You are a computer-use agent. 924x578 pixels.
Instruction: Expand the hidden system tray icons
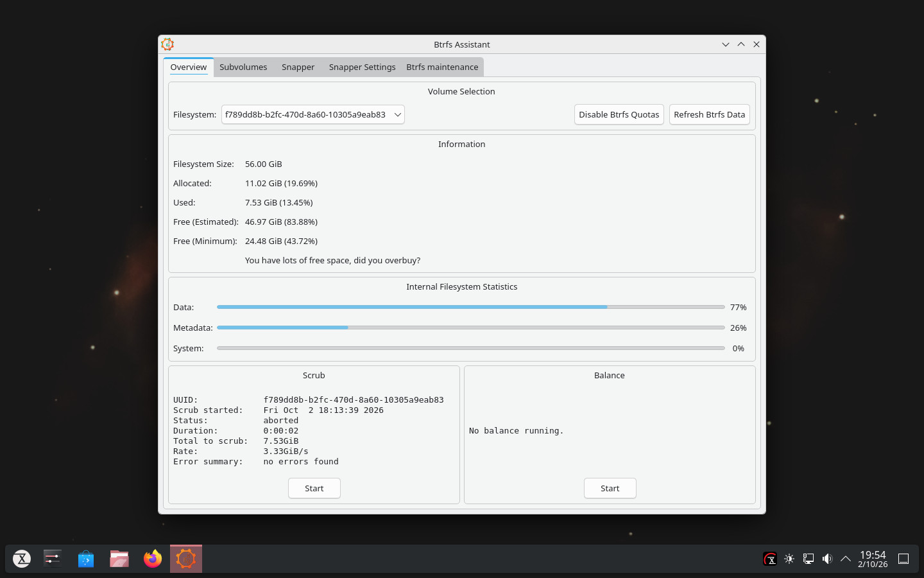click(846, 559)
